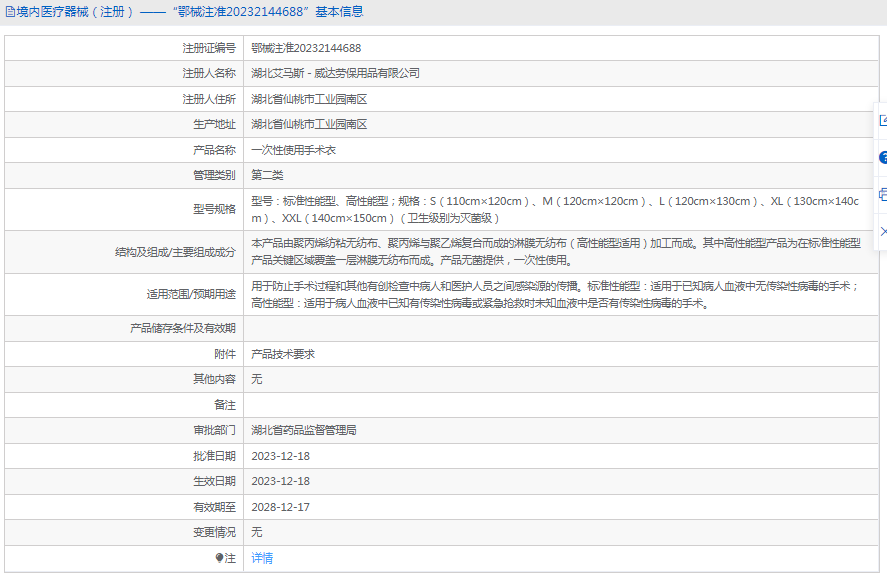This screenshot has height=578, width=887.
Task: Click the document icon beside the page title
Action: pyautogui.click(x=10, y=12)
